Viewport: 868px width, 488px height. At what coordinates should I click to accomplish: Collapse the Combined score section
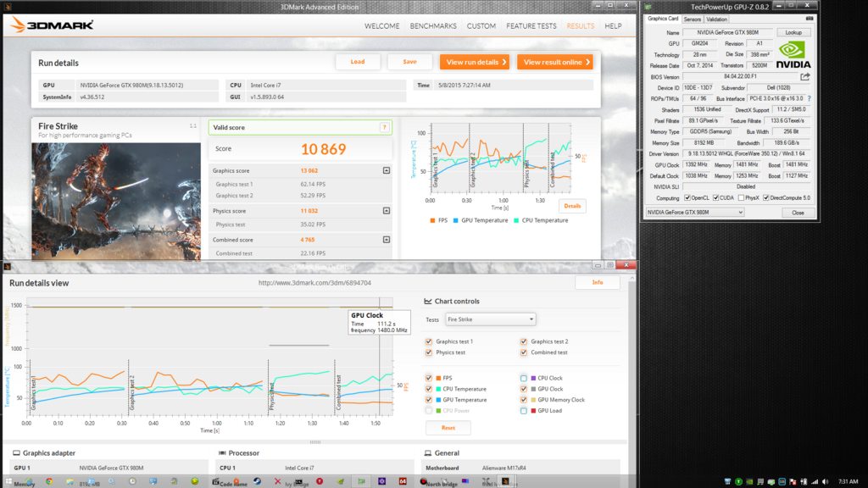387,240
